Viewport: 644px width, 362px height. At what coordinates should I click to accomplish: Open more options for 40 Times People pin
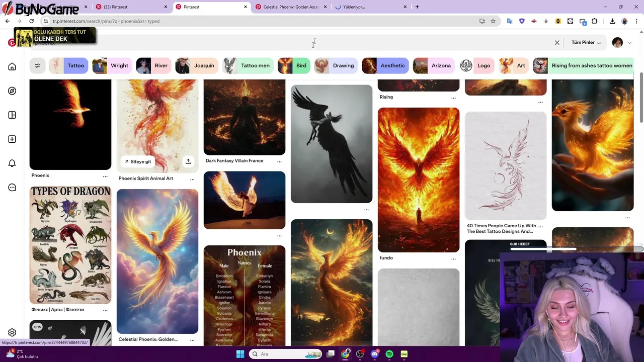point(540,227)
